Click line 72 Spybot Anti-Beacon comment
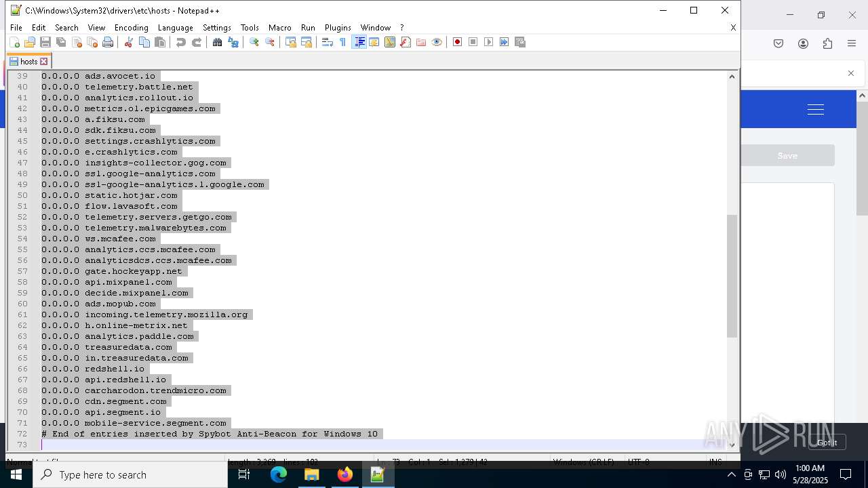 pyautogui.click(x=210, y=434)
